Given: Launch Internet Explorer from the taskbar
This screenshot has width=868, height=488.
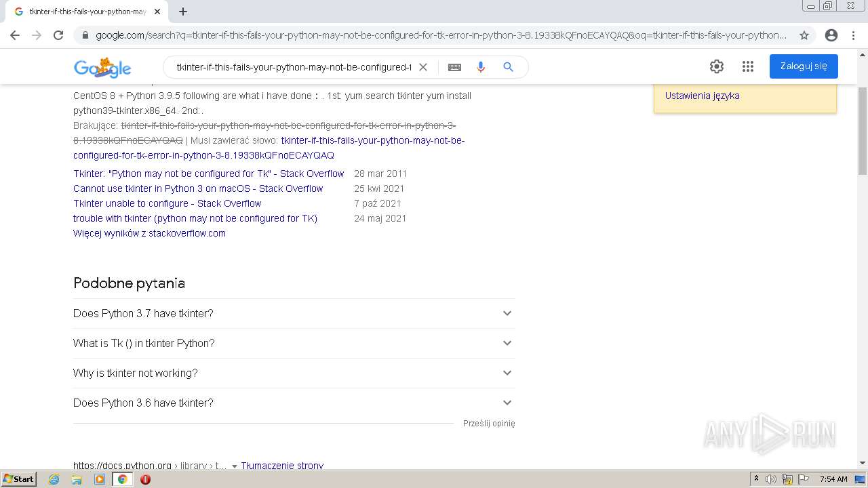Looking at the screenshot, I should [x=54, y=479].
